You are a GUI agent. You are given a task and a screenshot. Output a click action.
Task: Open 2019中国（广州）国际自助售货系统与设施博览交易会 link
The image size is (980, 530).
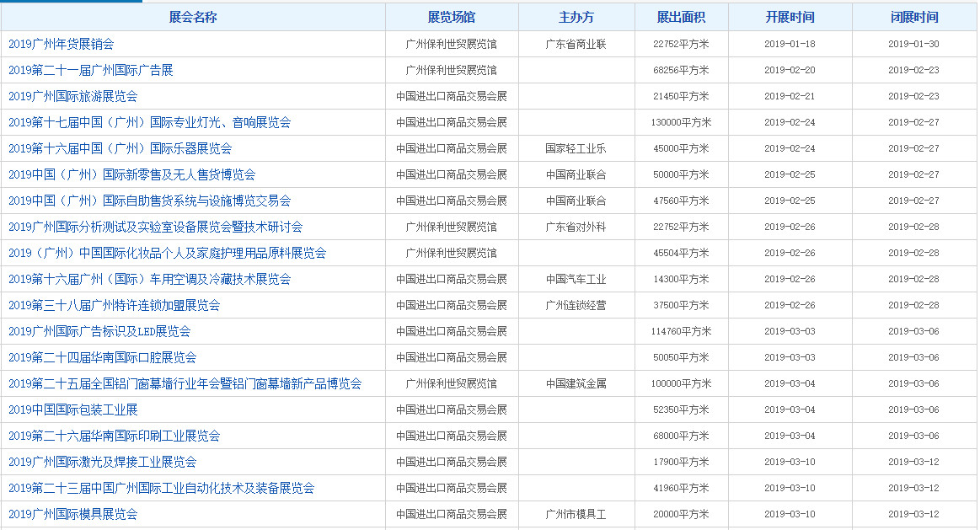(150, 201)
